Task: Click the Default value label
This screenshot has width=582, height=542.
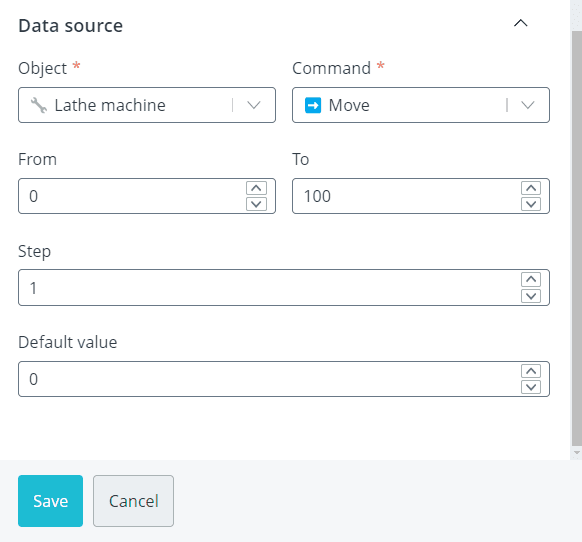Action: pos(68,342)
